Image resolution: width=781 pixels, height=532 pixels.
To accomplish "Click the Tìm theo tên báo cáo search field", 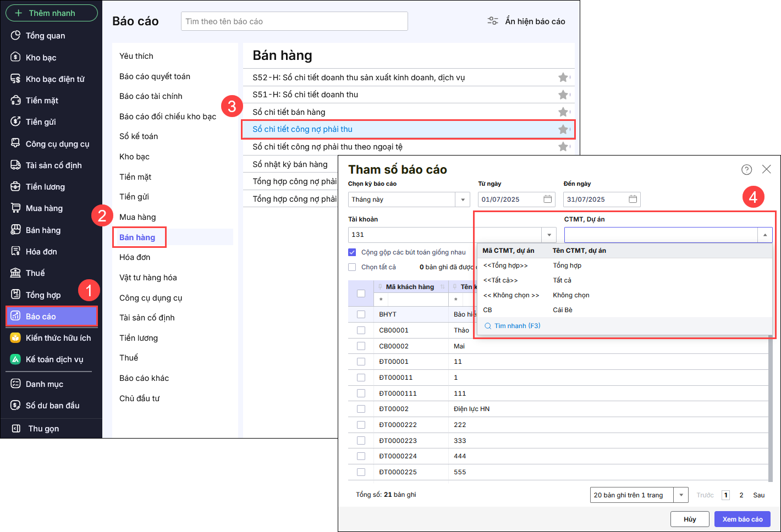I will [x=294, y=21].
